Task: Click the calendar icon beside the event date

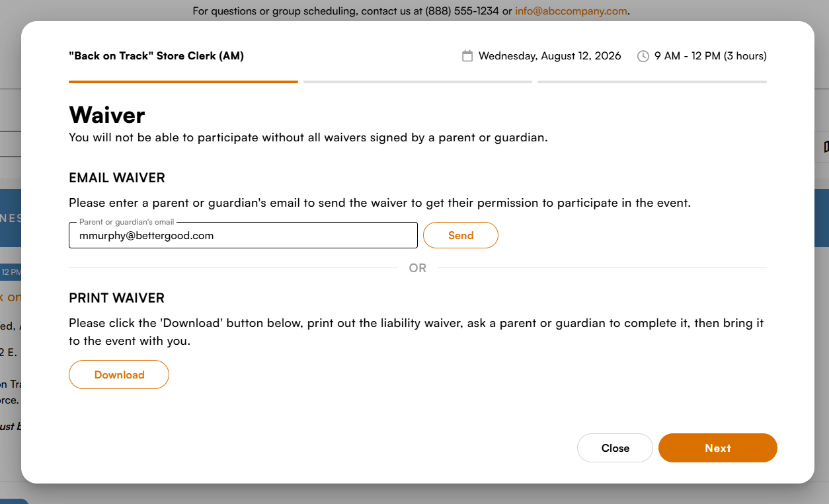Action: (467, 56)
